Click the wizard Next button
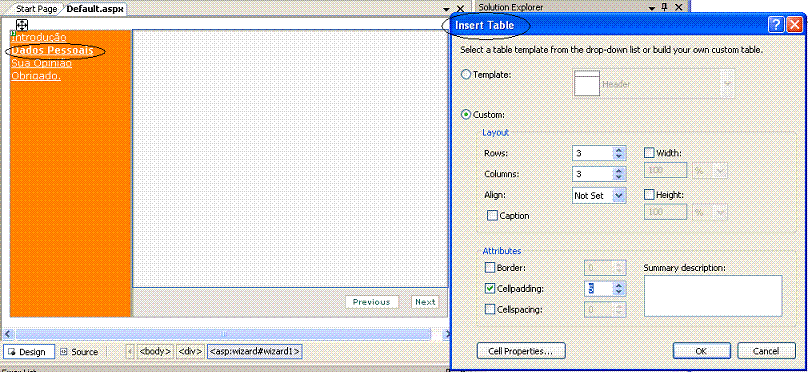This screenshot has width=808, height=372. [425, 302]
